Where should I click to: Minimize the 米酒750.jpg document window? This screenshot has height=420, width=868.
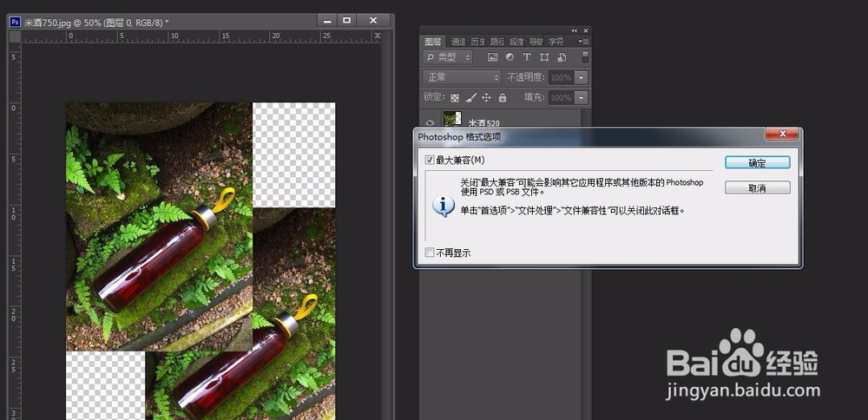click(327, 21)
